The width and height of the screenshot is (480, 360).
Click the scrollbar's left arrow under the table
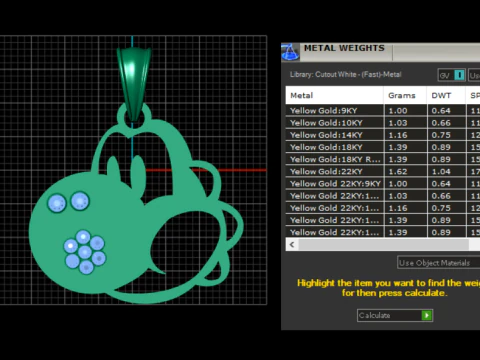click(292, 245)
